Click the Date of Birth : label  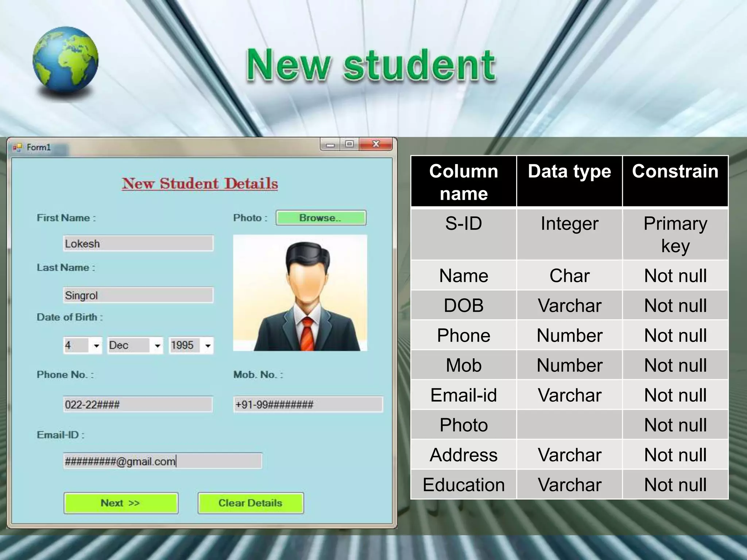pos(70,317)
